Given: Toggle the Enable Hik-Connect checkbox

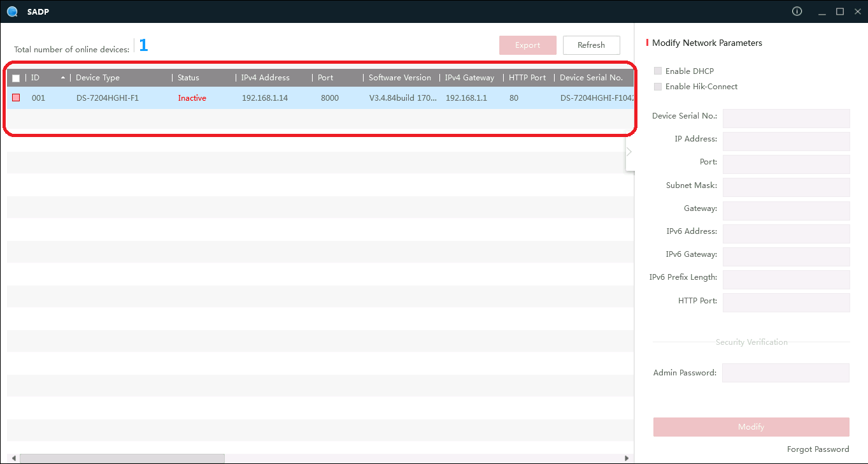Looking at the screenshot, I should [x=658, y=86].
